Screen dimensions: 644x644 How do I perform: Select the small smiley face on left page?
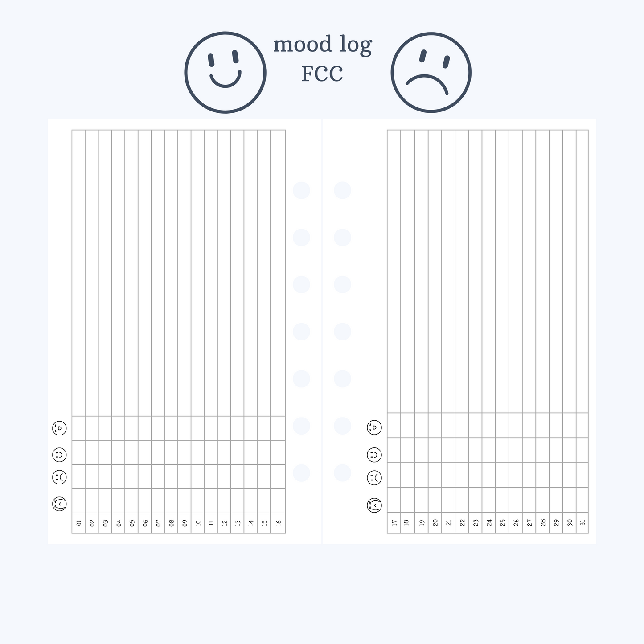(59, 455)
